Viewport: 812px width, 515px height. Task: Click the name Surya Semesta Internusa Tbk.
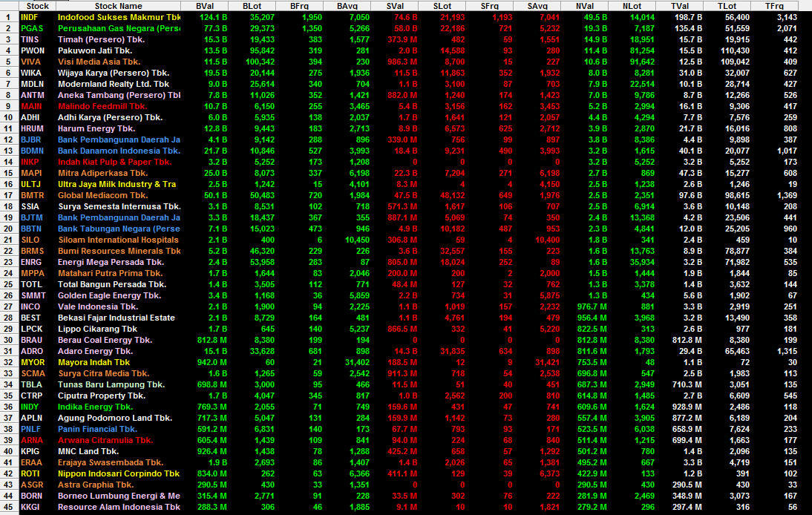(x=119, y=206)
